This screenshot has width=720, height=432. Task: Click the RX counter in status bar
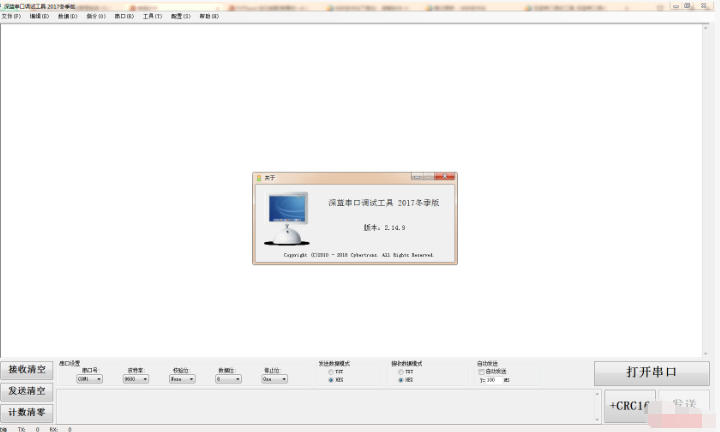[61, 429]
